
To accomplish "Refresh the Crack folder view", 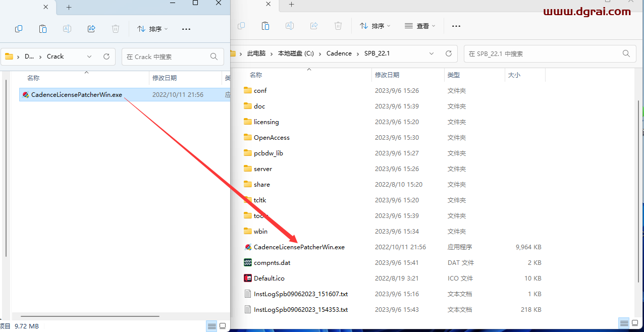I will (106, 57).
